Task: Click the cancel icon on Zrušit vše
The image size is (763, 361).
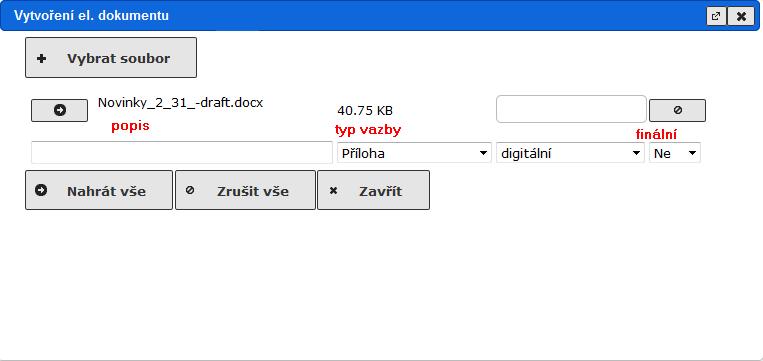Action: 190,190
